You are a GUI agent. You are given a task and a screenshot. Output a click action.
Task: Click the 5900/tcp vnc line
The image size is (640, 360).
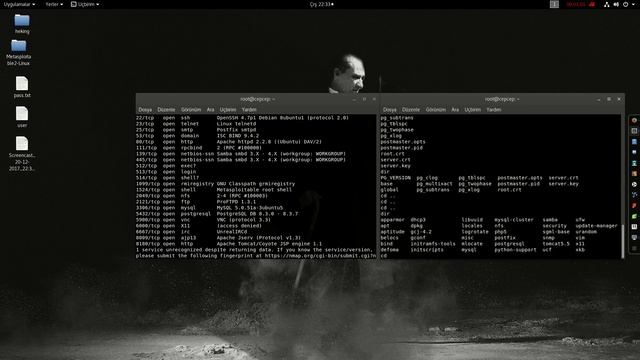(203, 220)
